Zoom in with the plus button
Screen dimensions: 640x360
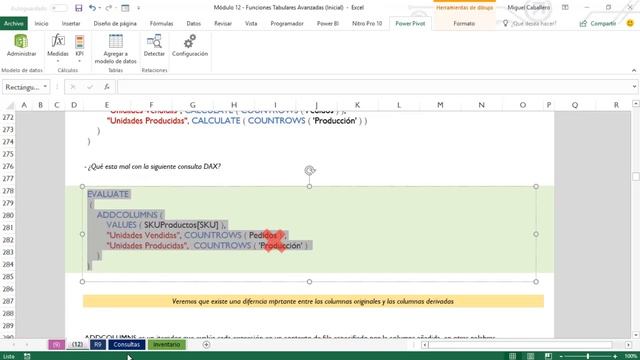pyautogui.click(x=615, y=356)
